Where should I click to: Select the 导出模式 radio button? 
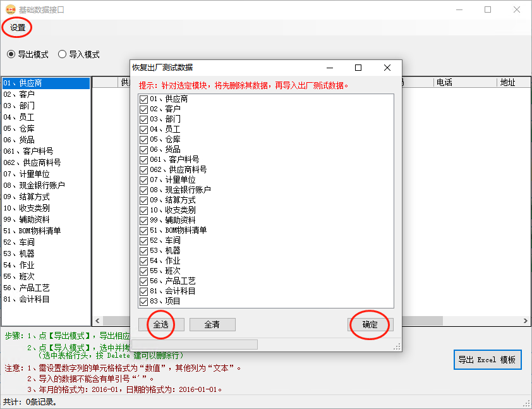click(11, 54)
